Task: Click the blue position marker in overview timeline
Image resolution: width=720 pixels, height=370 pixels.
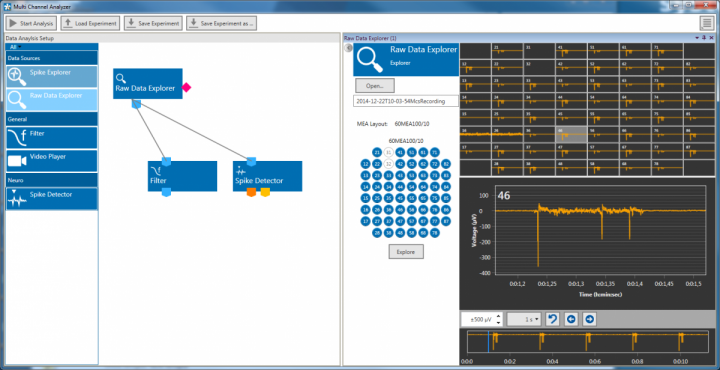Action: click(x=488, y=342)
